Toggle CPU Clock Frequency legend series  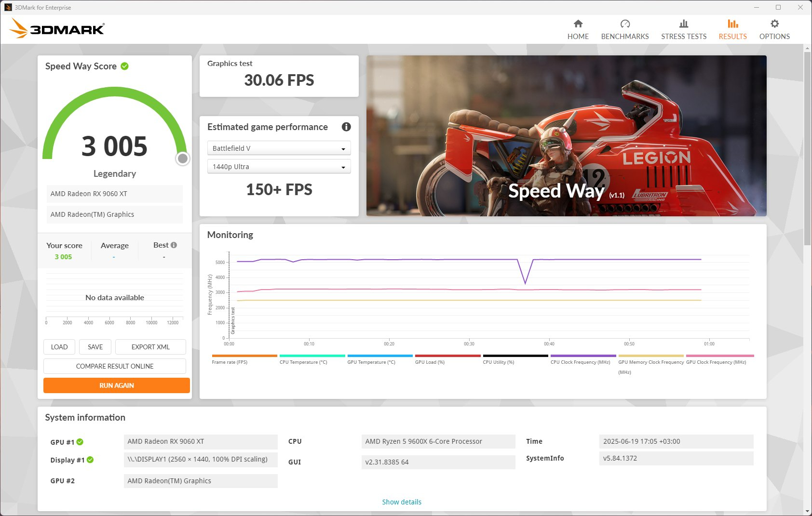click(583, 359)
